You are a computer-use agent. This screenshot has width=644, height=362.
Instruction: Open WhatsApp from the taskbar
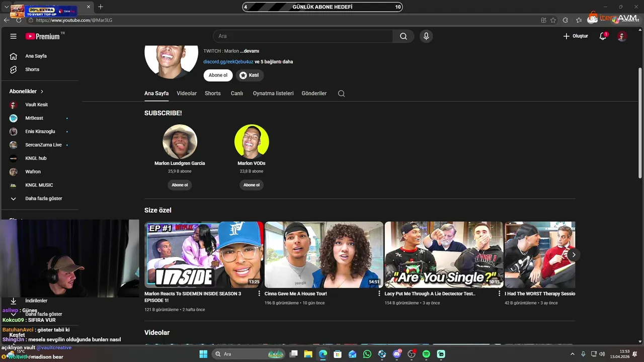click(367, 354)
